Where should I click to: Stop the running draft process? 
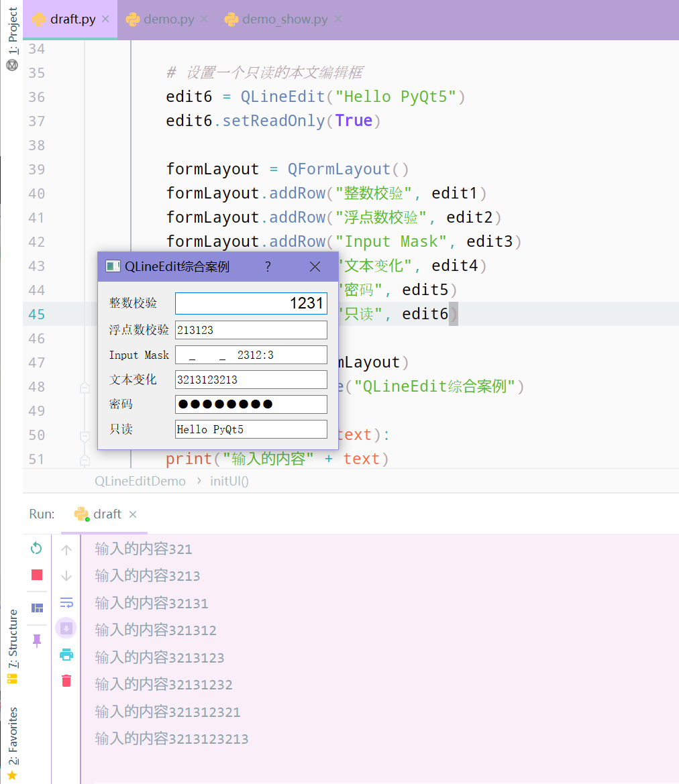click(x=36, y=575)
